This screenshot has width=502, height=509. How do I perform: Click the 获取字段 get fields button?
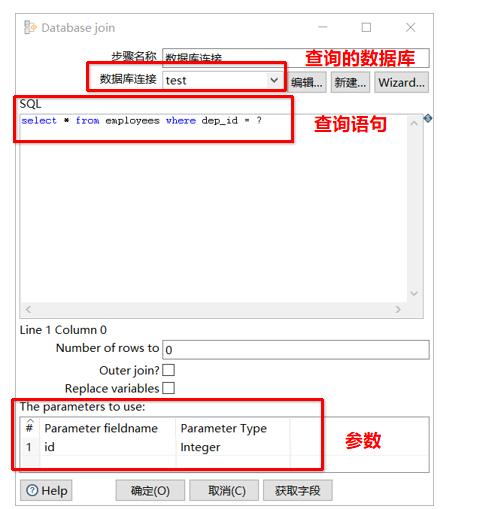tap(298, 490)
